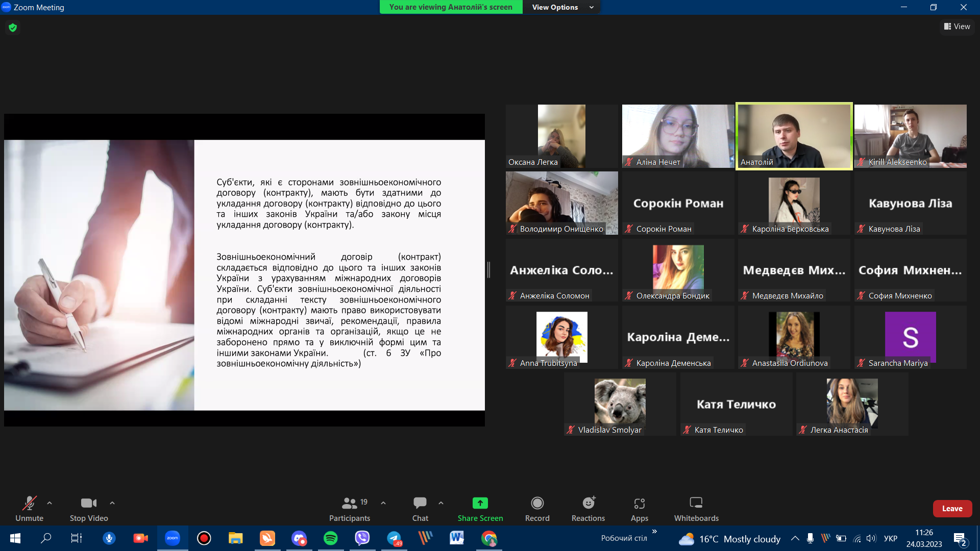Image resolution: width=980 pixels, height=551 pixels.
Task: Click the View layout button
Action: point(957,27)
